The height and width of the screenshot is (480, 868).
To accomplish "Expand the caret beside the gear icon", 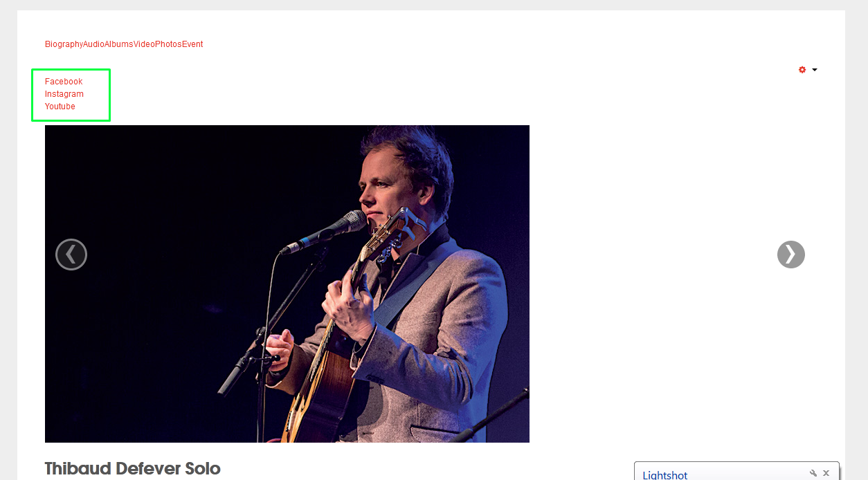I will point(815,70).
